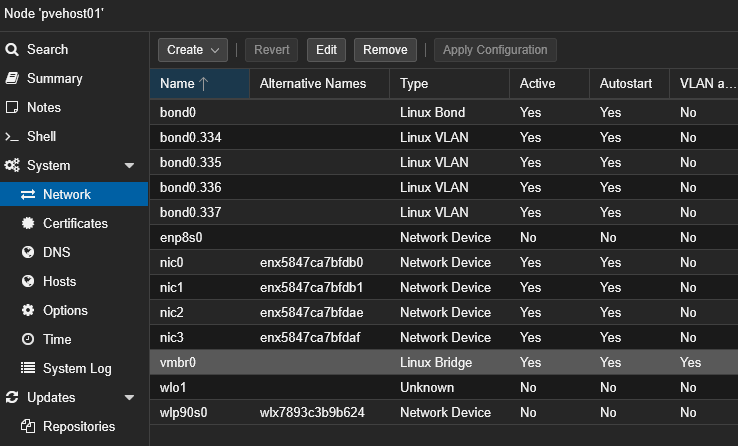Click the Updates refresh icon
Screen dimensions: 738x446
pyautogui.click(x=12, y=397)
